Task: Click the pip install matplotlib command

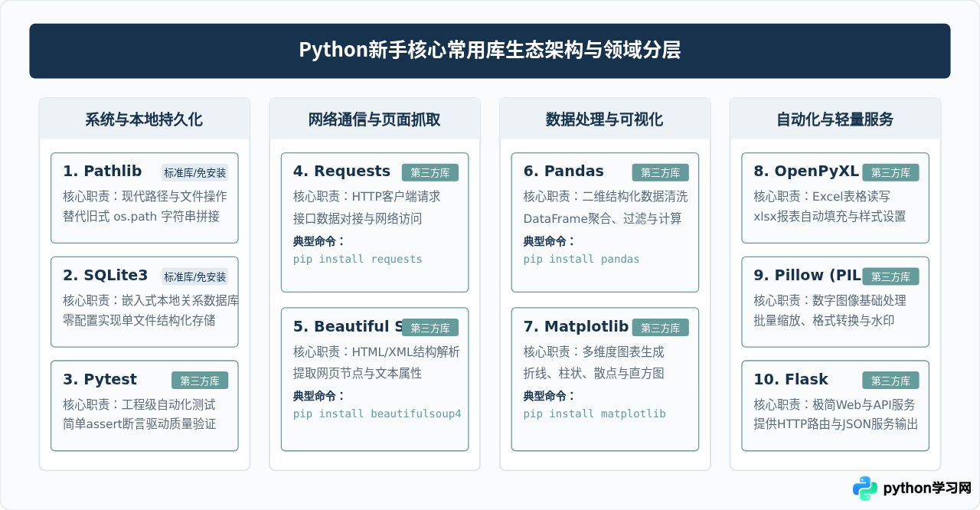Action: click(x=594, y=414)
